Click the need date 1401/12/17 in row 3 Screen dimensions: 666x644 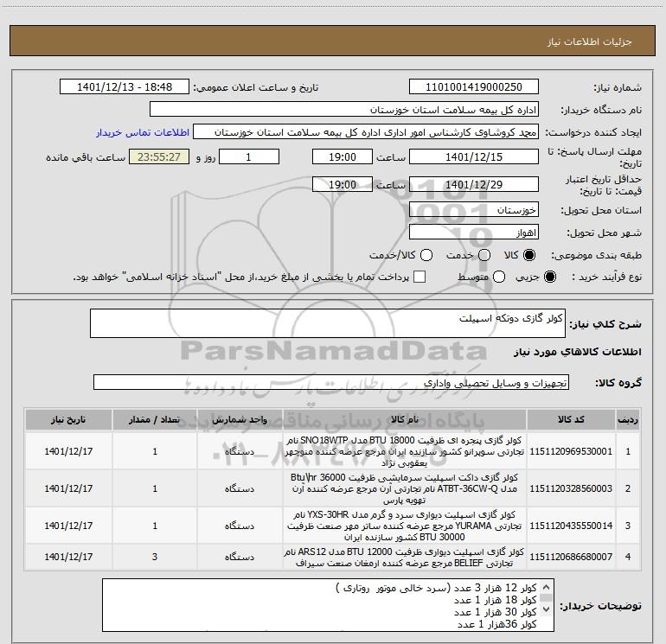pyautogui.click(x=68, y=526)
